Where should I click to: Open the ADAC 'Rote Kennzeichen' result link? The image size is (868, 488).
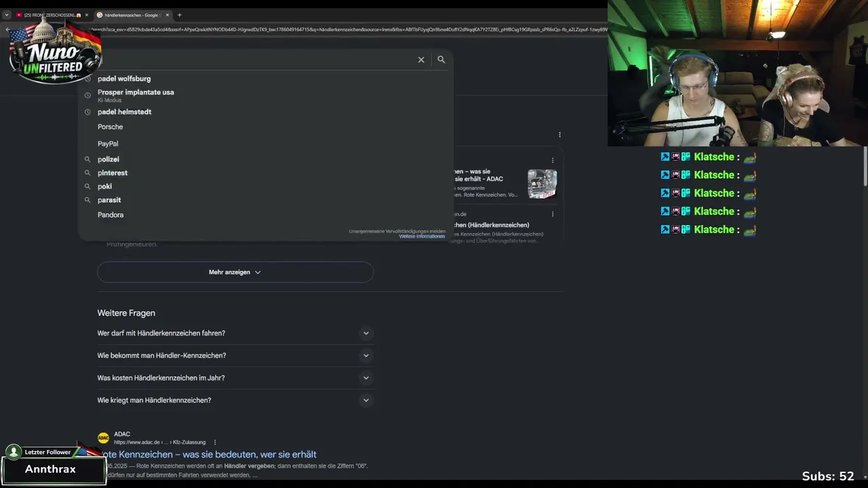208,454
